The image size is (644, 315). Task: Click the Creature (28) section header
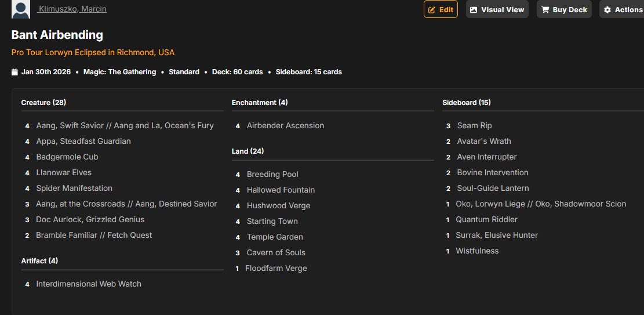(x=43, y=103)
